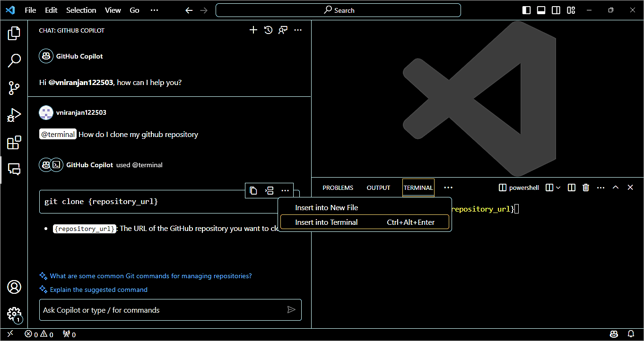Maximize panel size with chevron up
The image size is (644, 341).
(616, 188)
